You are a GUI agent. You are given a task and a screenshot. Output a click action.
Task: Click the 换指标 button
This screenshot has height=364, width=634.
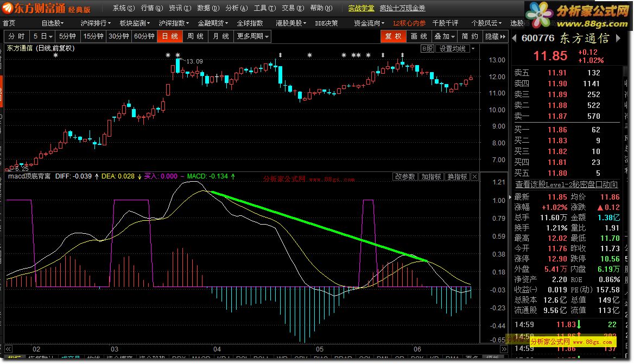(x=457, y=177)
